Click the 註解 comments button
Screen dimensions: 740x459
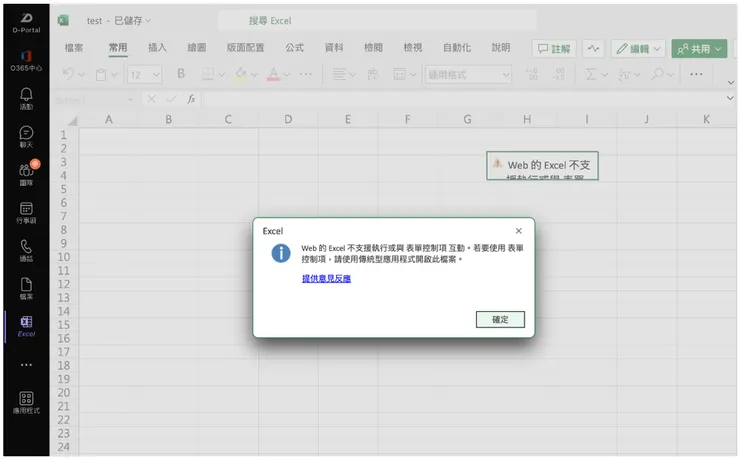tap(554, 48)
